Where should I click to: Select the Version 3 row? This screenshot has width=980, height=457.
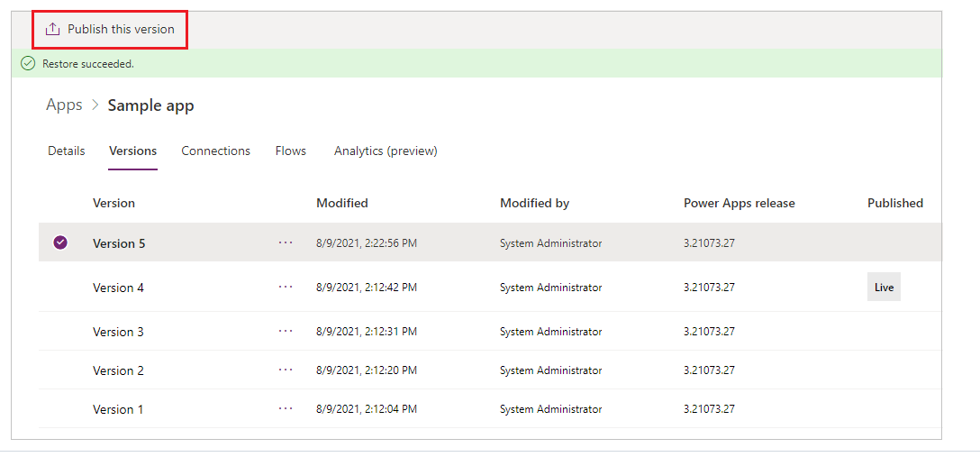coord(490,332)
